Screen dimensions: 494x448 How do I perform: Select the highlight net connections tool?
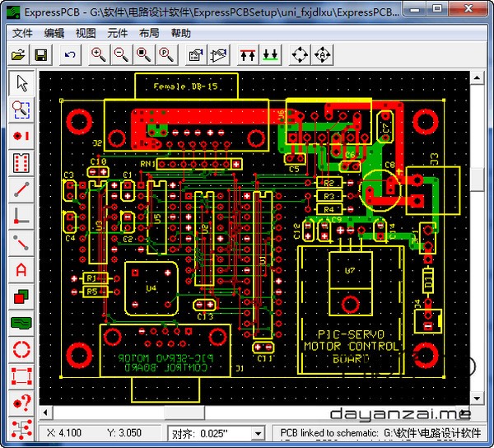[21, 429]
